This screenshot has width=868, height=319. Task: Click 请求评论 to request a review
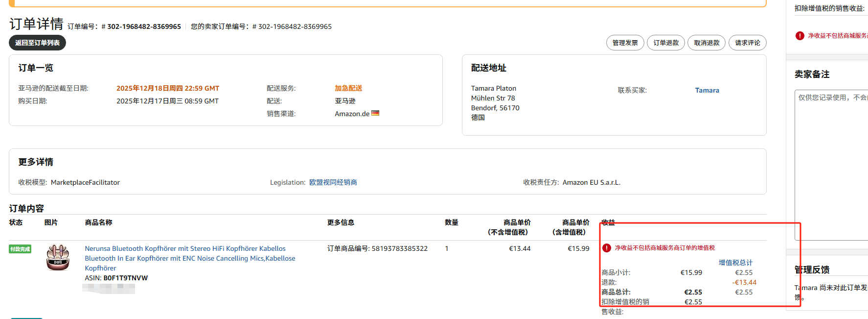pos(747,43)
